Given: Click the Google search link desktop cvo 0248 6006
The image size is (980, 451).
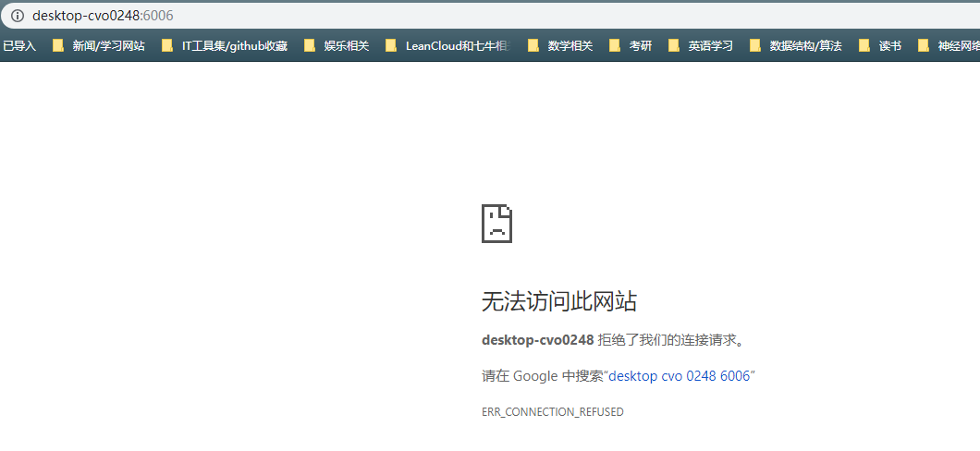Looking at the screenshot, I should [680, 376].
